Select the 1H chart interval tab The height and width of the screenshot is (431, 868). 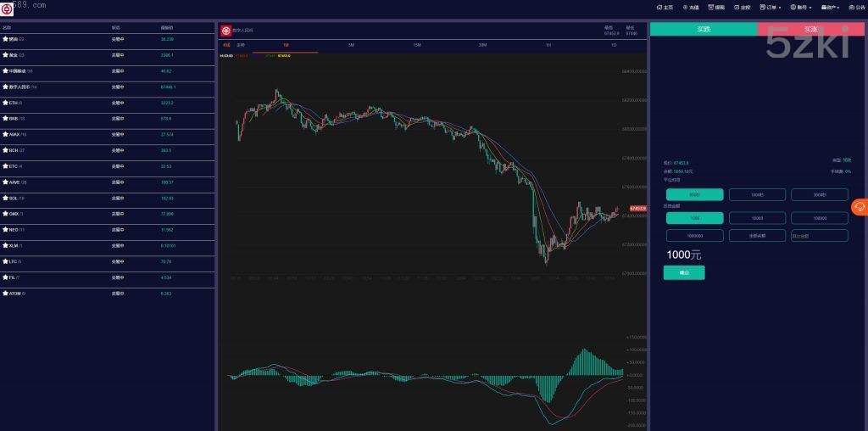548,45
